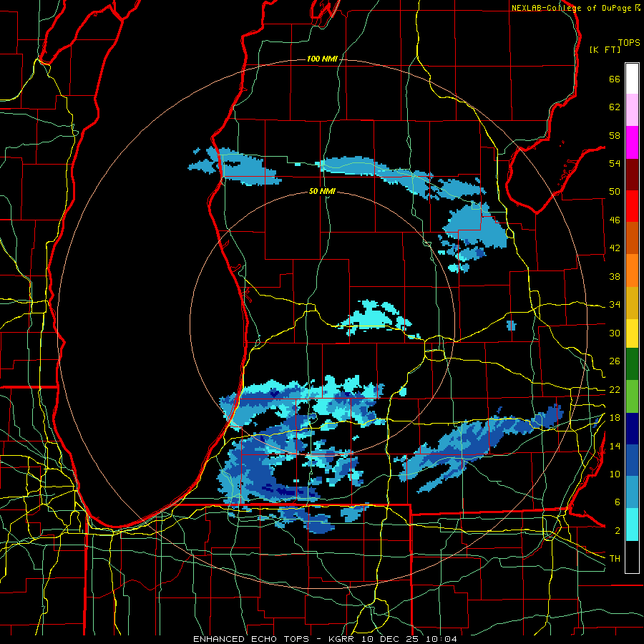
Task: Click the '54' legend value
Action: [x=615, y=163]
